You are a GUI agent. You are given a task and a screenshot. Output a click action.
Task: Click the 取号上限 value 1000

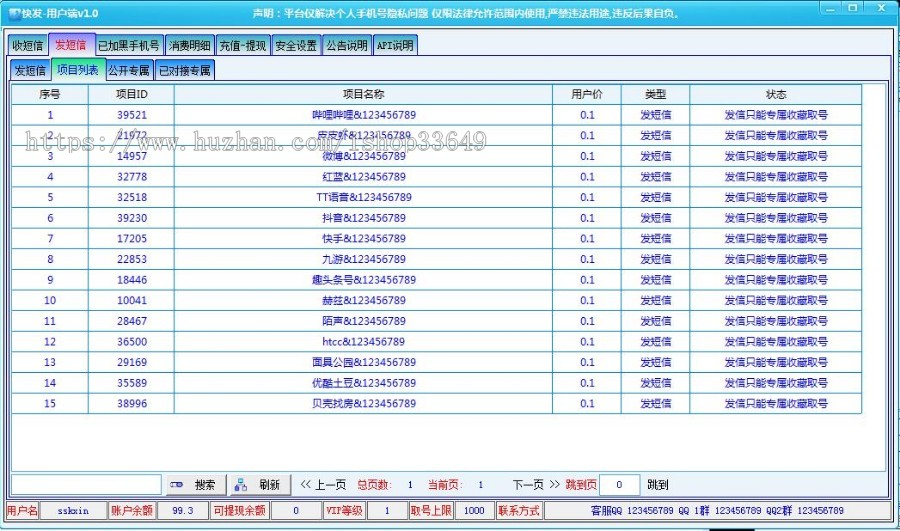(474, 510)
